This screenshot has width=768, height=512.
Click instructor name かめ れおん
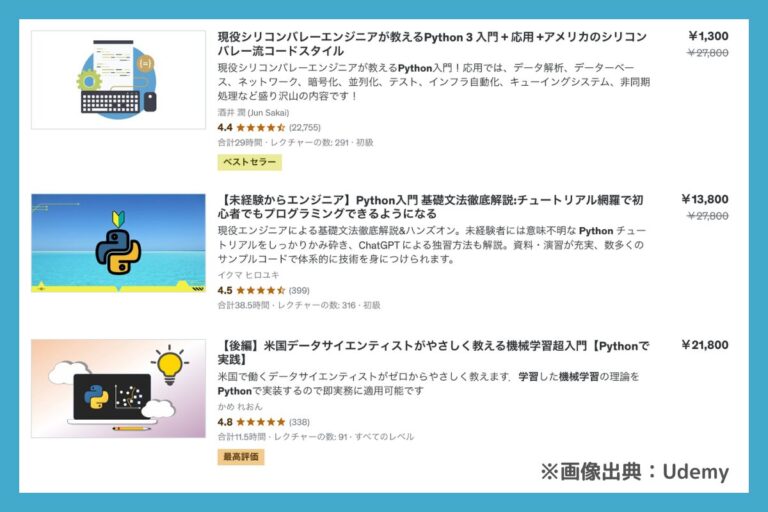(240, 407)
